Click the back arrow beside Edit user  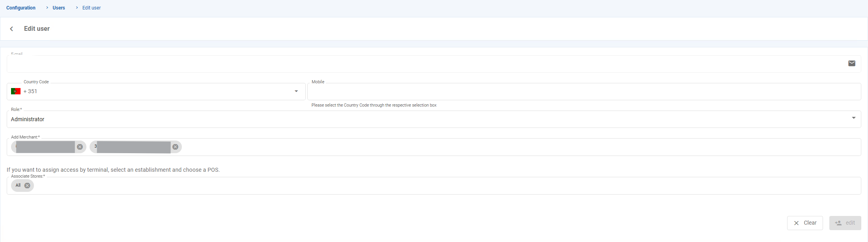(12, 29)
